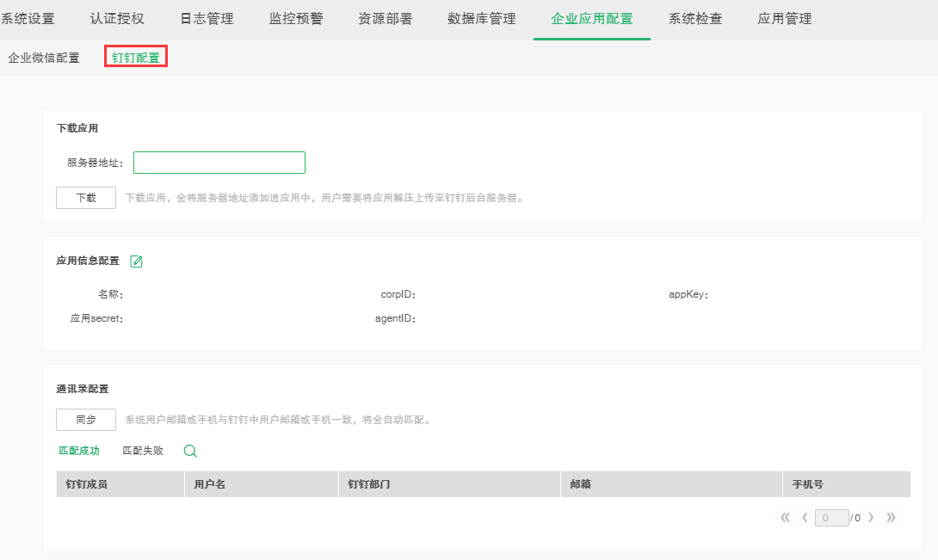
Task: Go to 应用管理 tab
Action: tap(784, 19)
